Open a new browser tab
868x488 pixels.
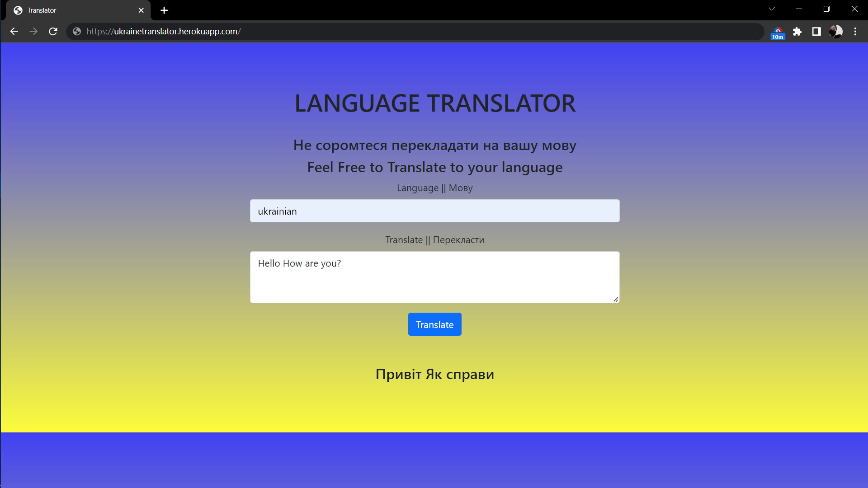pyautogui.click(x=164, y=10)
